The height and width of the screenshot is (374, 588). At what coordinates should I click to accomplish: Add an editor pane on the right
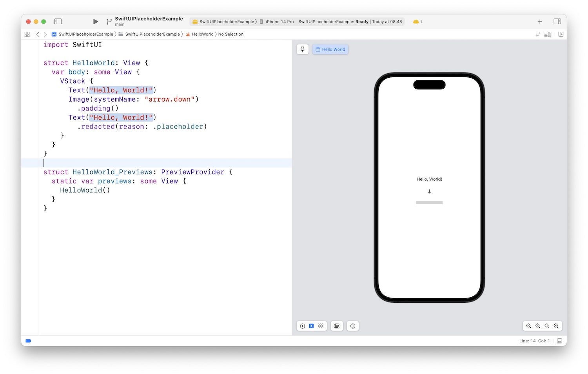(x=561, y=34)
